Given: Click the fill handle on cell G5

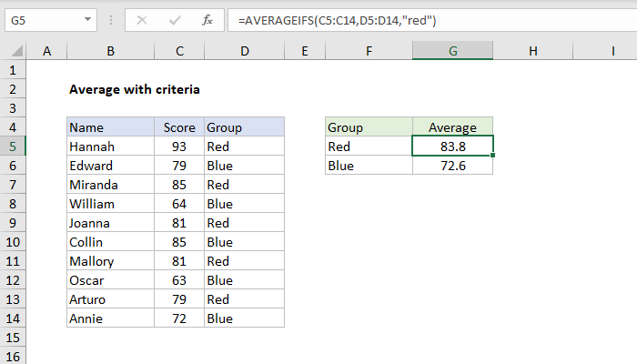Looking at the screenshot, I should click(x=493, y=155).
